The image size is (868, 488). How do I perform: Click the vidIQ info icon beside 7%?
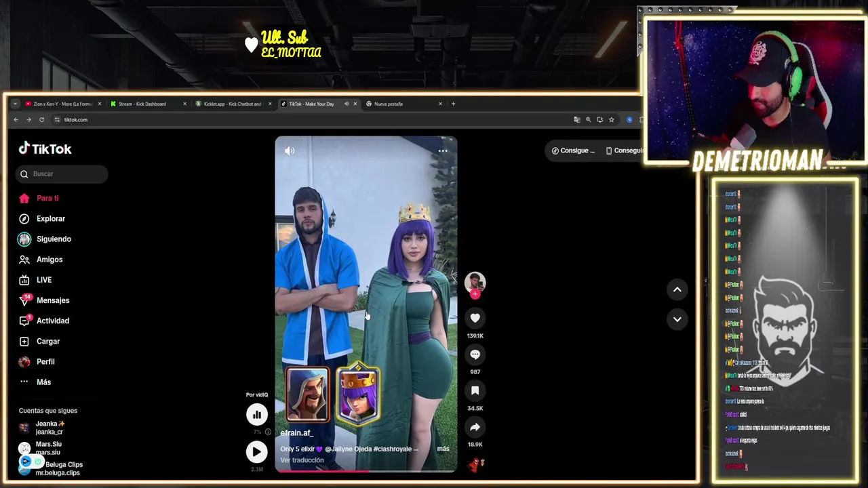268,432
